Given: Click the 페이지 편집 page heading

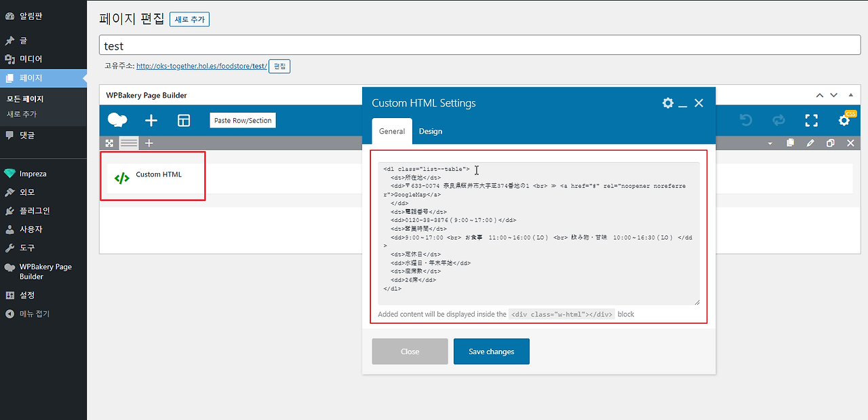Looking at the screenshot, I should (x=132, y=18).
